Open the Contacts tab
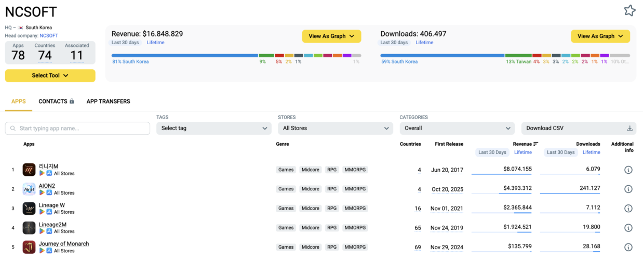The width and height of the screenshot is (644, 257). click(x=56, y=101)
